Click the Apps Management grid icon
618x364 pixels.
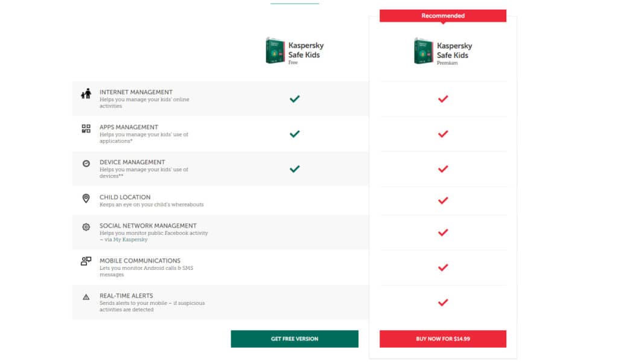coord(86,129)
